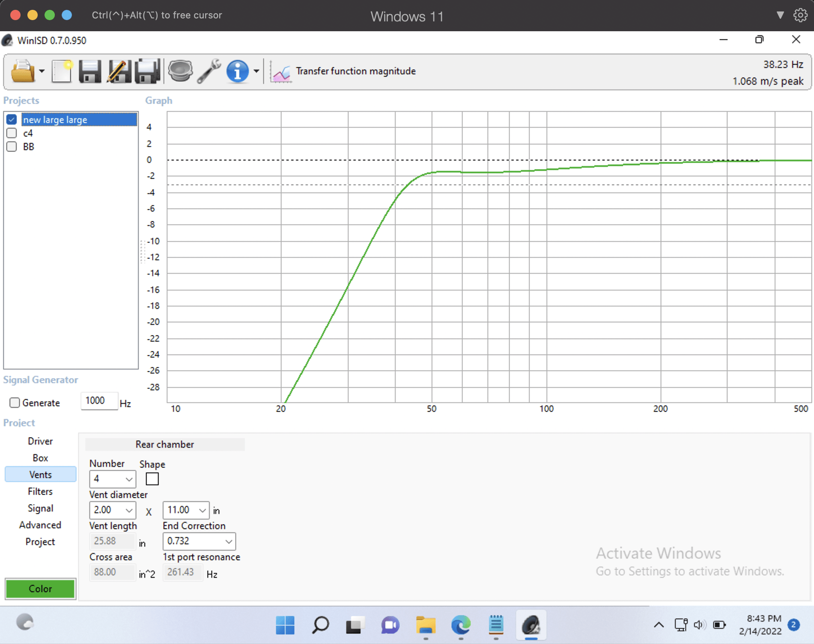This screenshot has height=644, width=814.
Task: Save project with the floppy disk icon
Action: tap(89, 71)
